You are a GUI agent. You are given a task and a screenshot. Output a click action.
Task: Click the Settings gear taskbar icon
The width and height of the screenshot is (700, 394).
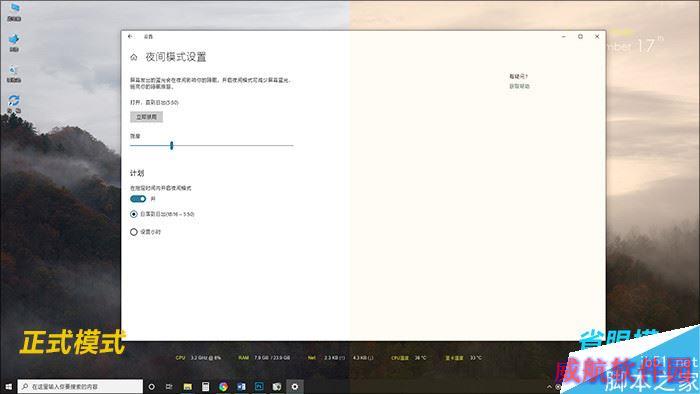click(295, 387)
